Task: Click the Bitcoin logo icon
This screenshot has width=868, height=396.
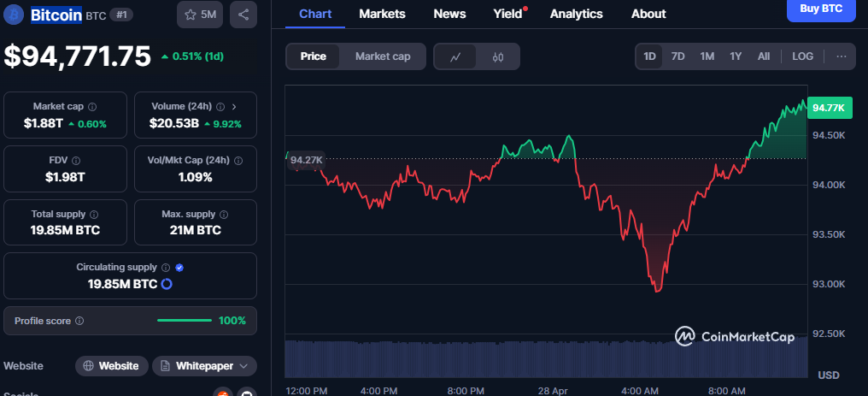Action: click(13, 15)
